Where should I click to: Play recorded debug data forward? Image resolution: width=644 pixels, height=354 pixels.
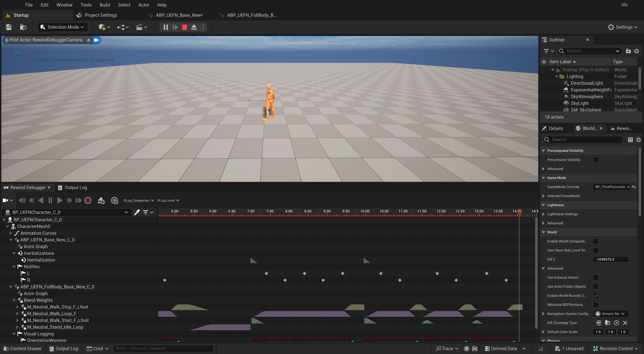pyautogui.click(x=60, y=200)
